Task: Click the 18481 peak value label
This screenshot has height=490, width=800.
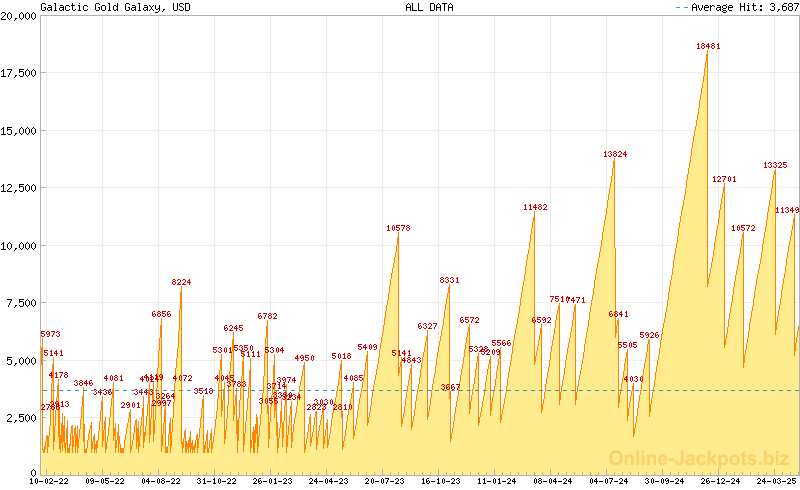Action: point(708,46)
